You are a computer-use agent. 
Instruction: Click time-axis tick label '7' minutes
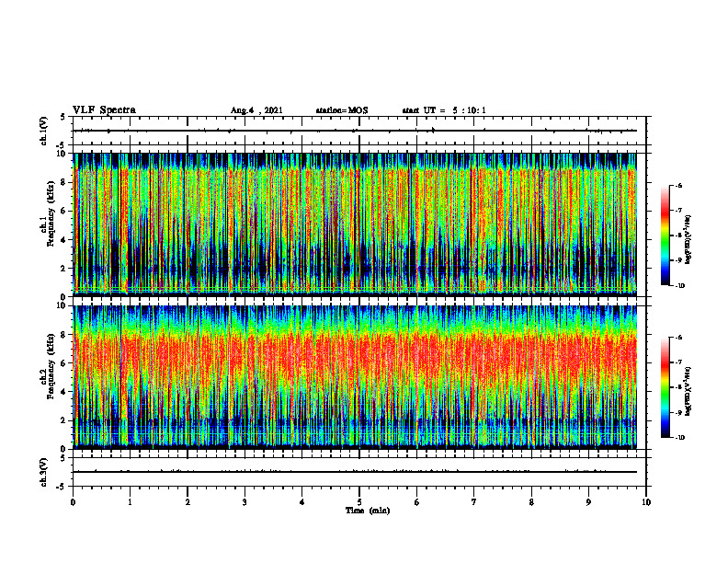tap(474, 502)
